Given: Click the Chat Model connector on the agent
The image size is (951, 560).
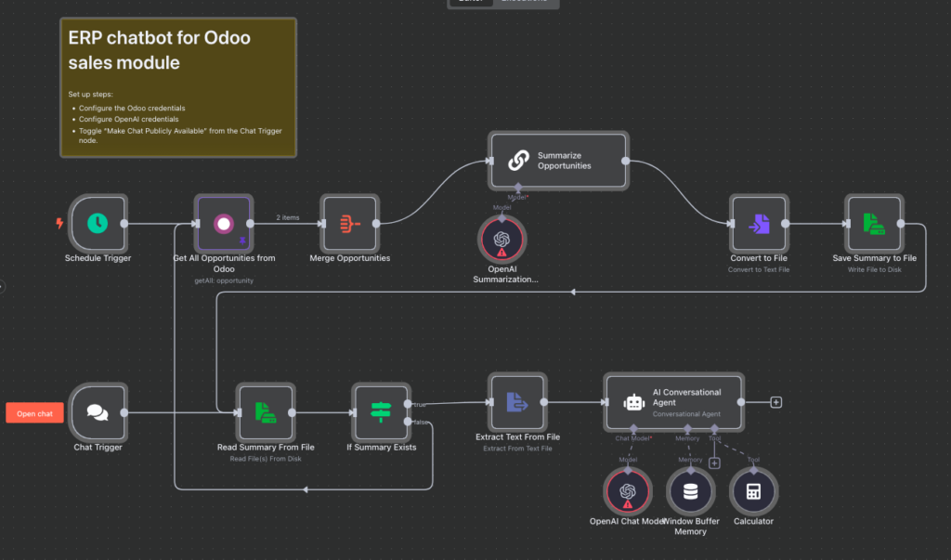Looking at the screenshot, I should [x=633, y=429].
